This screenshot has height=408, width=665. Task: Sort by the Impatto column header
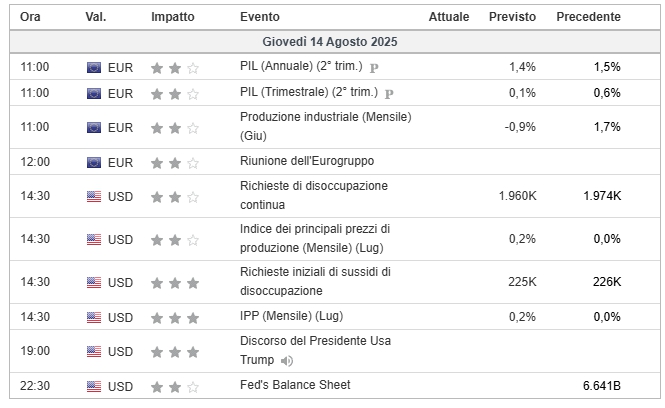pos(173,17)
